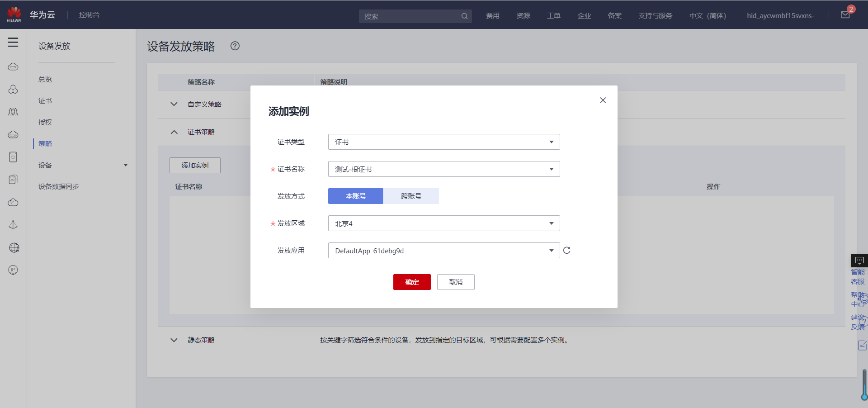Open the 支持与服务 top menu
Viewport: 868px width, 408px height.
point(655,15)
